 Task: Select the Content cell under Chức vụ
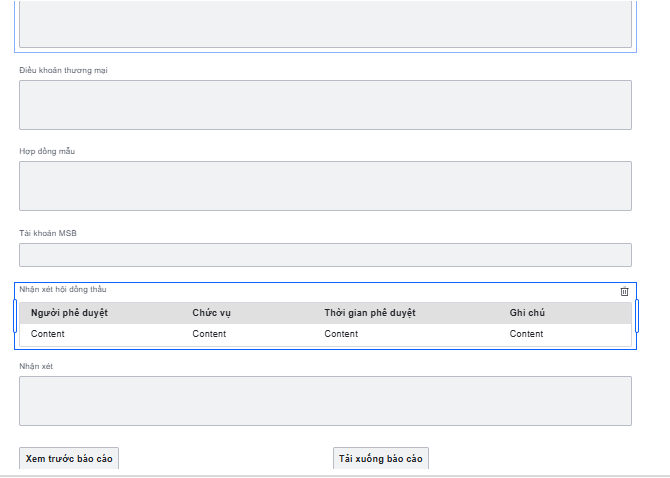point(209,334)
